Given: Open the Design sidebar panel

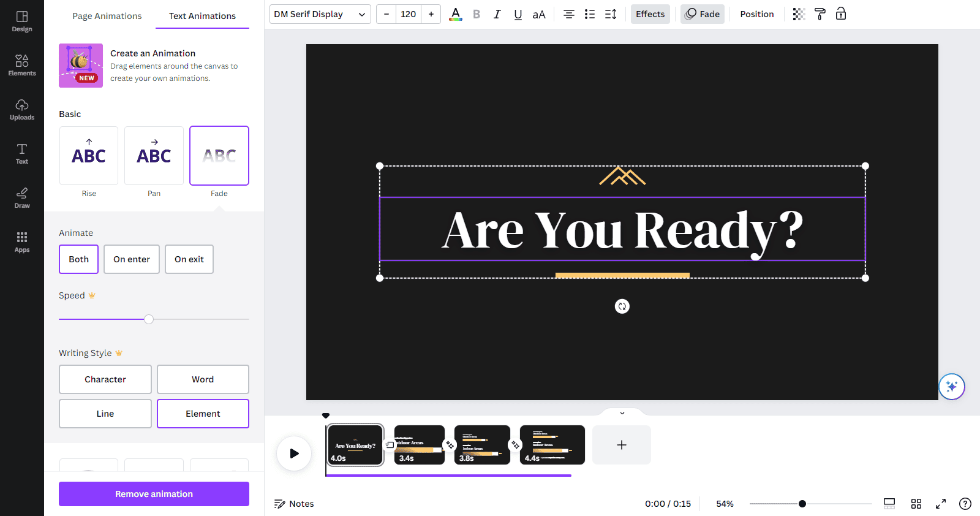Looking at the screenshot, I should click(x=22, y=21).
